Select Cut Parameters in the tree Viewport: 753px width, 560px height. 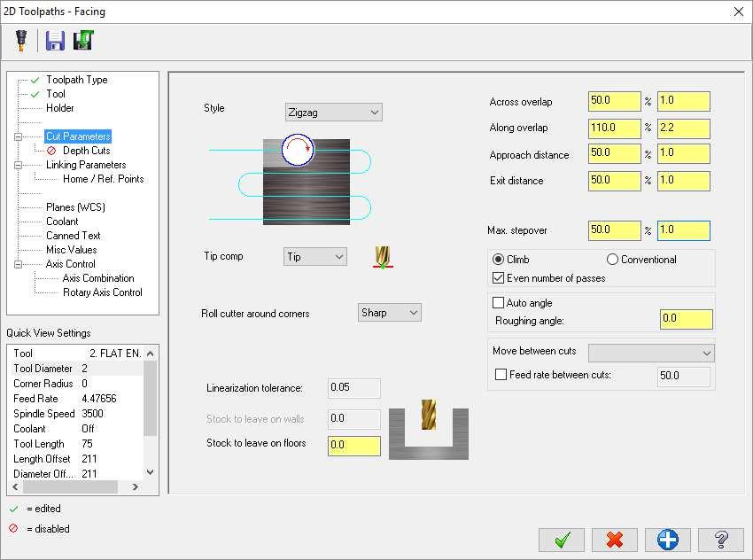coord(78,136)
